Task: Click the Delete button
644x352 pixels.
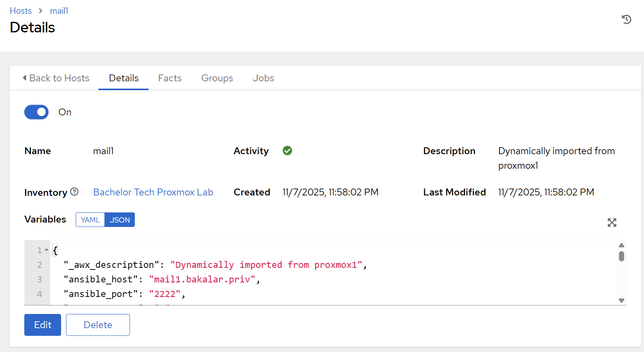Action: [98, 325]
